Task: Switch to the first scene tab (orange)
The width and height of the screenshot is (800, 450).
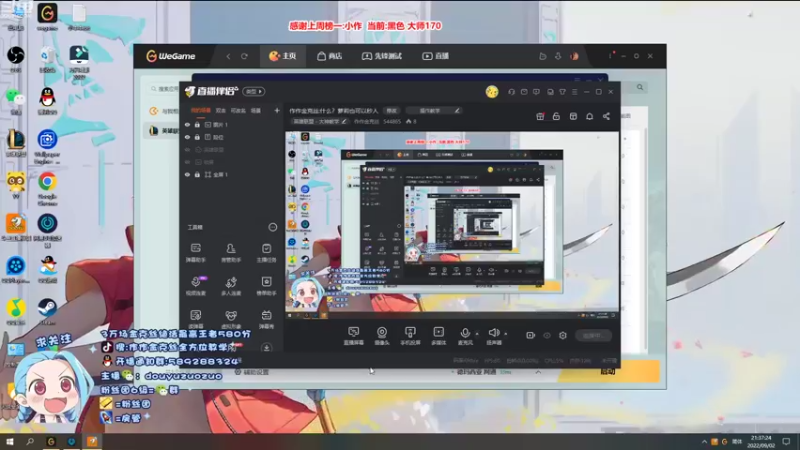Action: [x=201, y=110]
